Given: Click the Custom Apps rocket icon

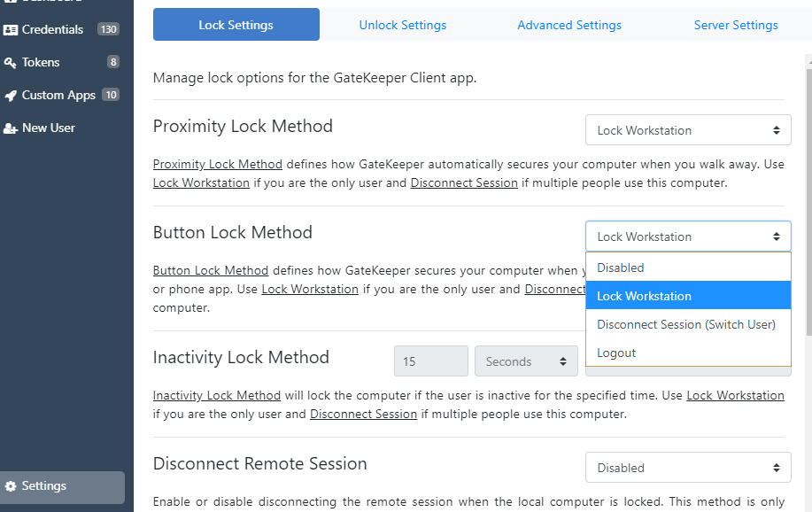Looking at the screenshot, I should 11,96.
